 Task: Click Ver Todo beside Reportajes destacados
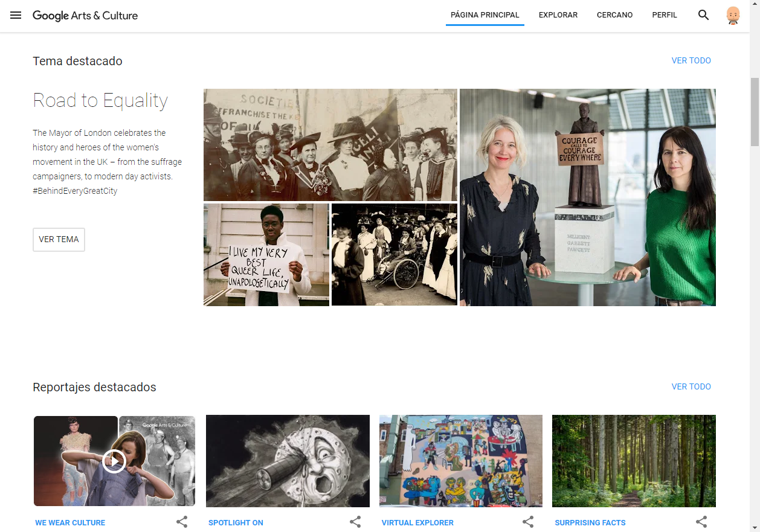click(691, 386)
